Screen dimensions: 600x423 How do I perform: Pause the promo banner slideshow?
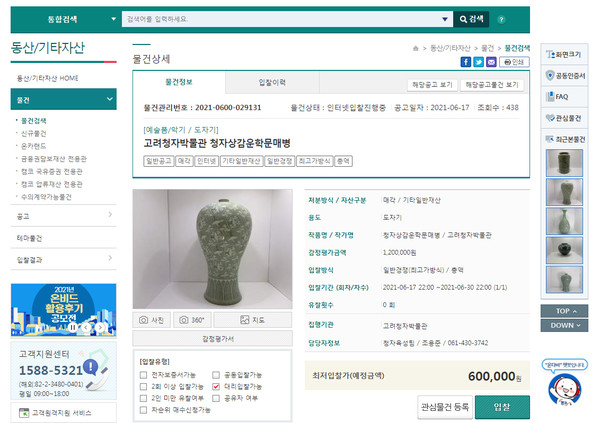point(73,327)
